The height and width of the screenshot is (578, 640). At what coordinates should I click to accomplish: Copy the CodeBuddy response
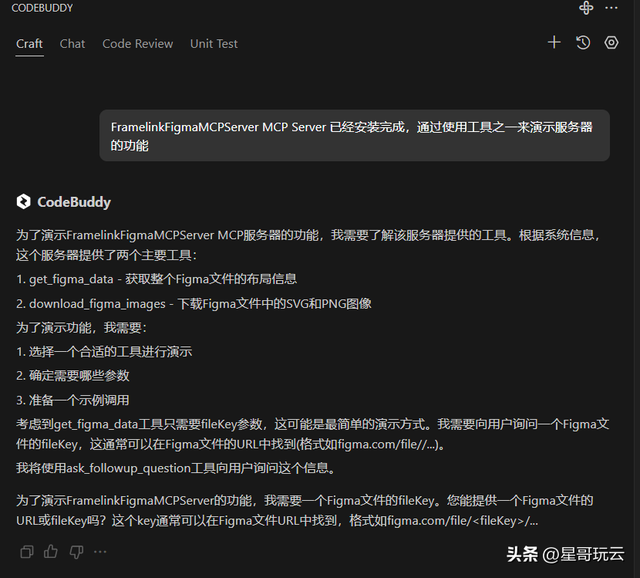coord(27,552)
